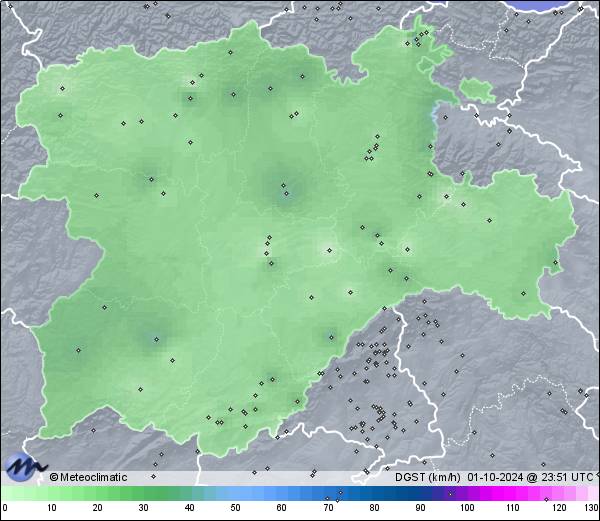Viewport: 600px width, 521px height.
Task: Click the 50 scale label
Action: pyautogui.click(x=235, y=508)
